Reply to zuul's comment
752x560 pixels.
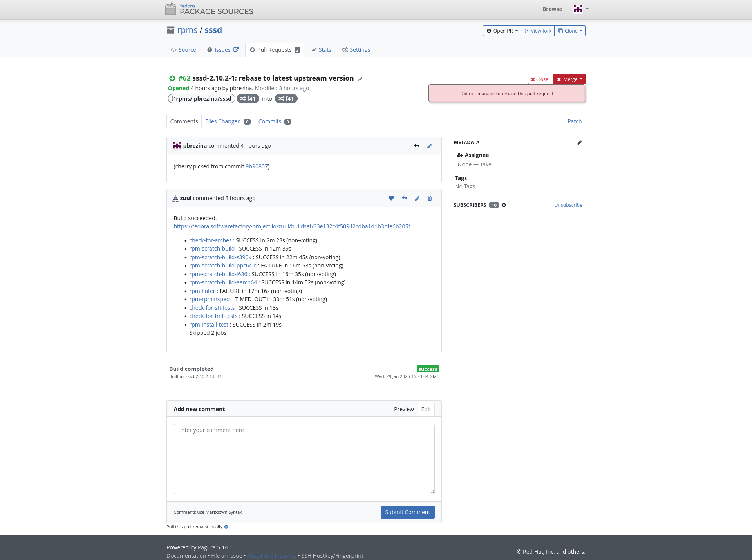[x=404, y=198]
